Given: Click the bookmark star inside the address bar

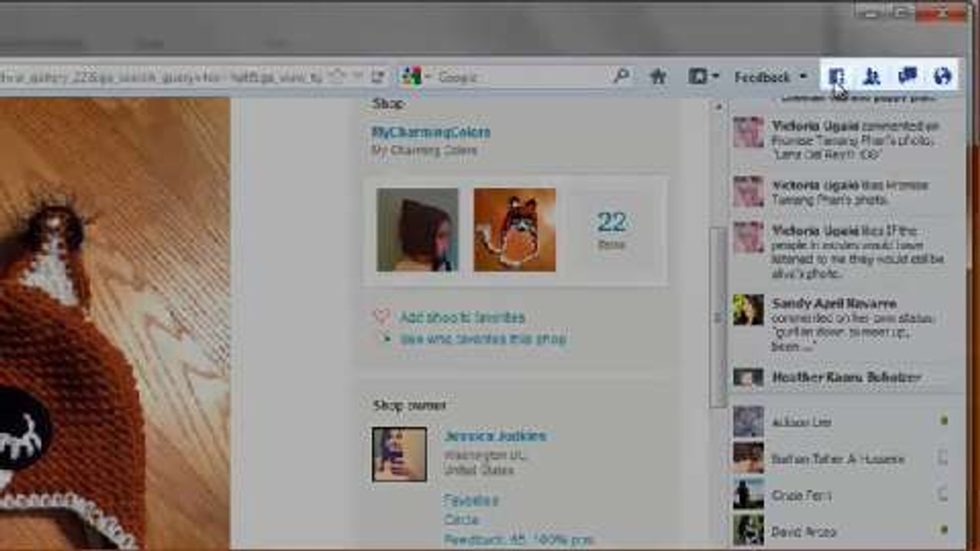Looking at the screenshot, I should pyautogui.click(x=337, y=77).
